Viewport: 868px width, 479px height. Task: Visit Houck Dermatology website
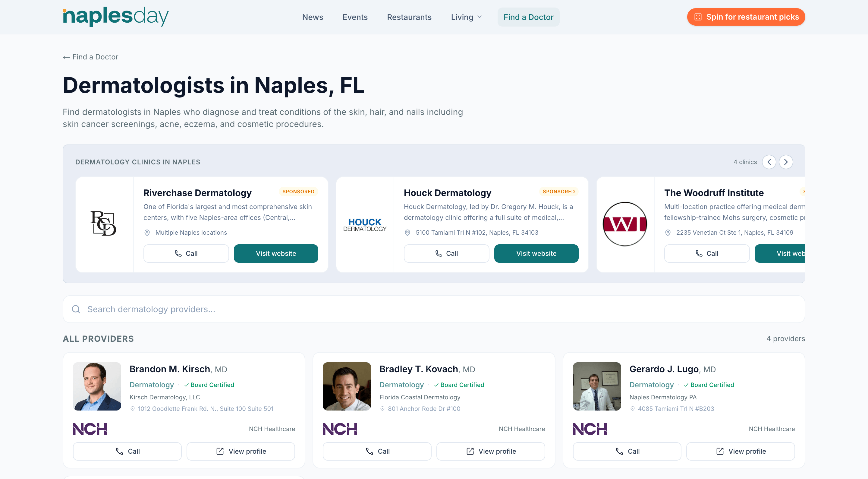536,253
